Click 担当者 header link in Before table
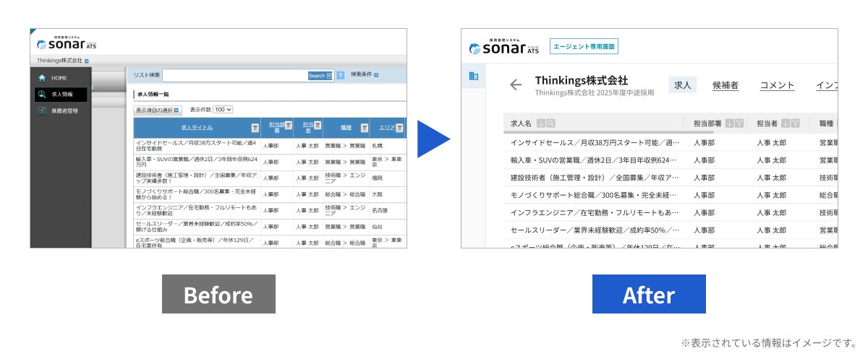Screen dimensions: 868x359 click(x=307, y=128)
